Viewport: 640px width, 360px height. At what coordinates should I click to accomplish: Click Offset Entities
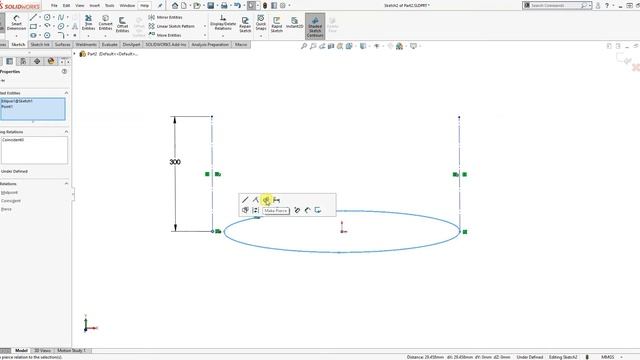click(x=122, y=24)
